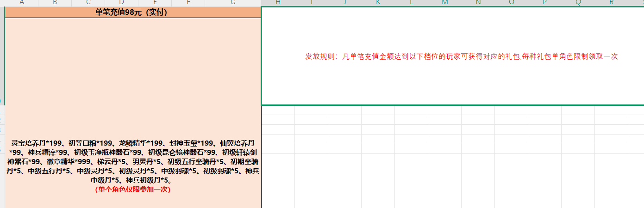Click the highlighted column H header
The width and height of the screenshot is (644, 208).
click(x=278, y=3)
